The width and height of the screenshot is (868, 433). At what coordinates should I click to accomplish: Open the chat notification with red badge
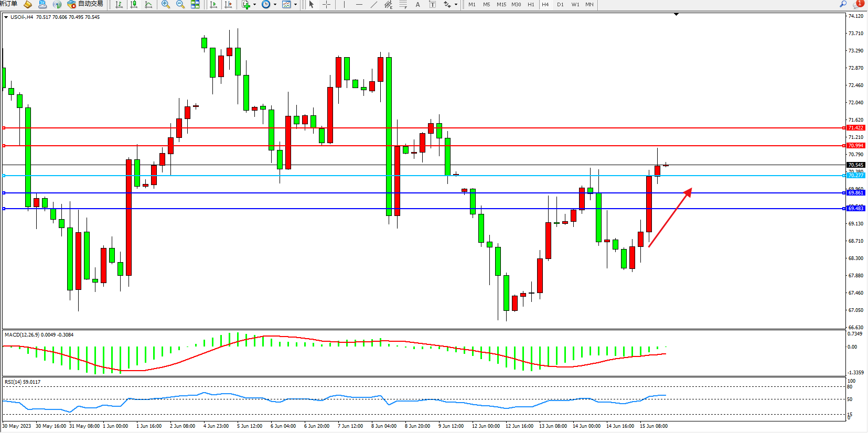(x=858, y=4)
